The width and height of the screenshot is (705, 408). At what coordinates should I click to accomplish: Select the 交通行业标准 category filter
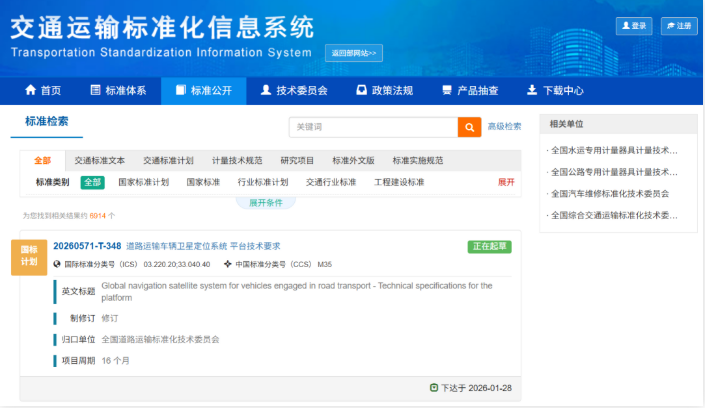(331, 182)
